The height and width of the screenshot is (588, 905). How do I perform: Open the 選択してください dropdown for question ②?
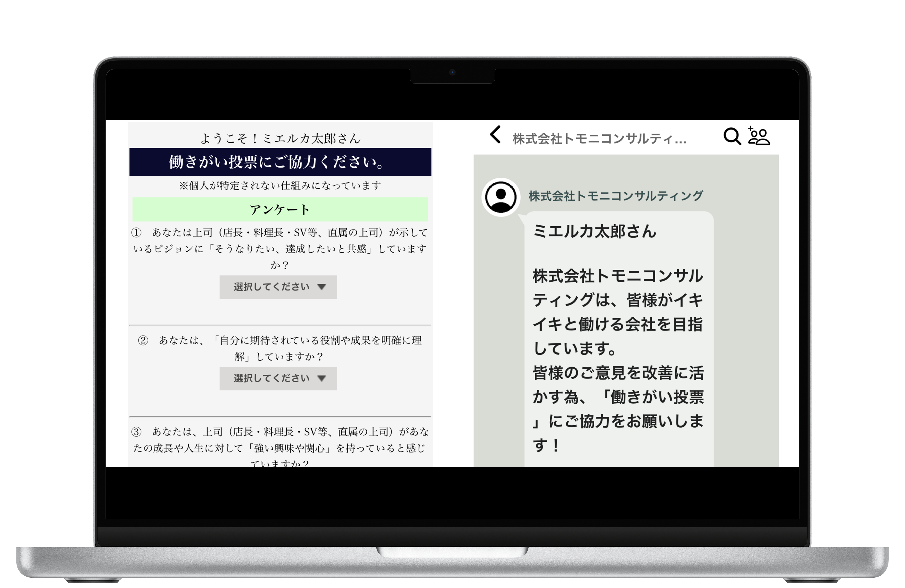coord(271,378)
